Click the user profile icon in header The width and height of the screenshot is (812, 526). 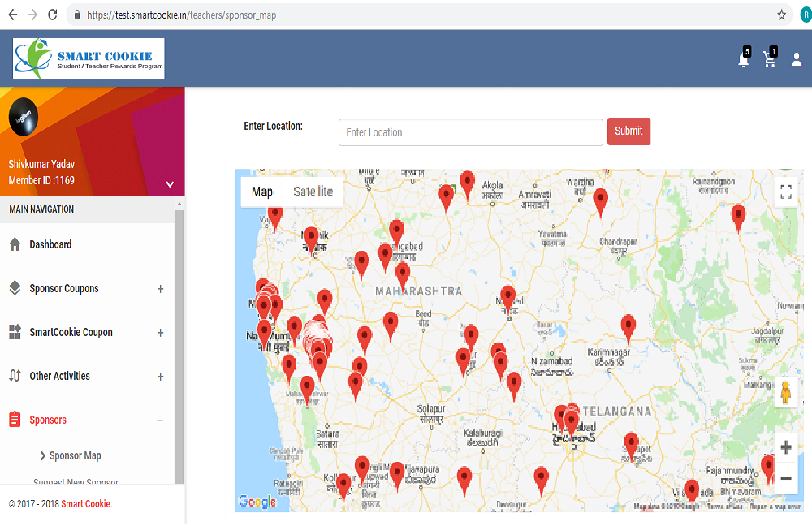(x=796, y=60)
